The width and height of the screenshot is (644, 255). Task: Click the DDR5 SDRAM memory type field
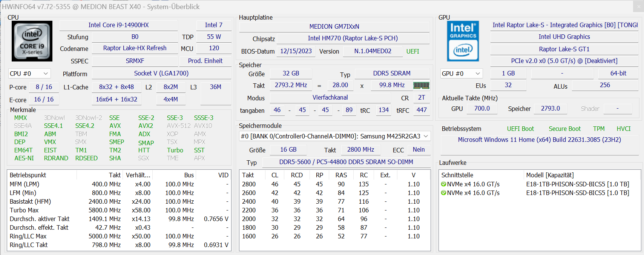point(392,73)
